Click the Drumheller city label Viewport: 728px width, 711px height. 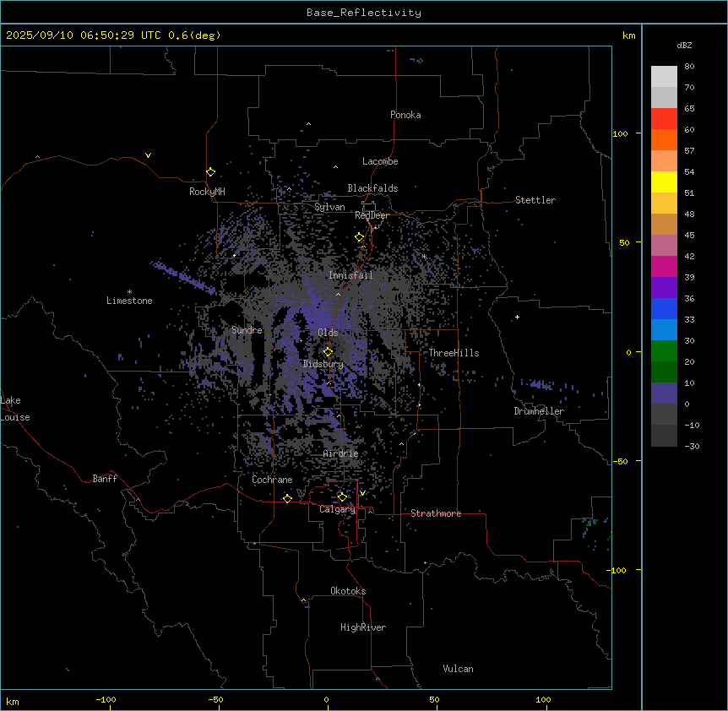coord(539,411)
